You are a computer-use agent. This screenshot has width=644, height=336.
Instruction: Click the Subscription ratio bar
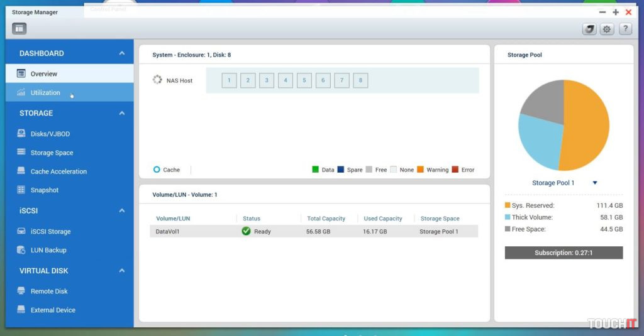[x=563, y=252]
